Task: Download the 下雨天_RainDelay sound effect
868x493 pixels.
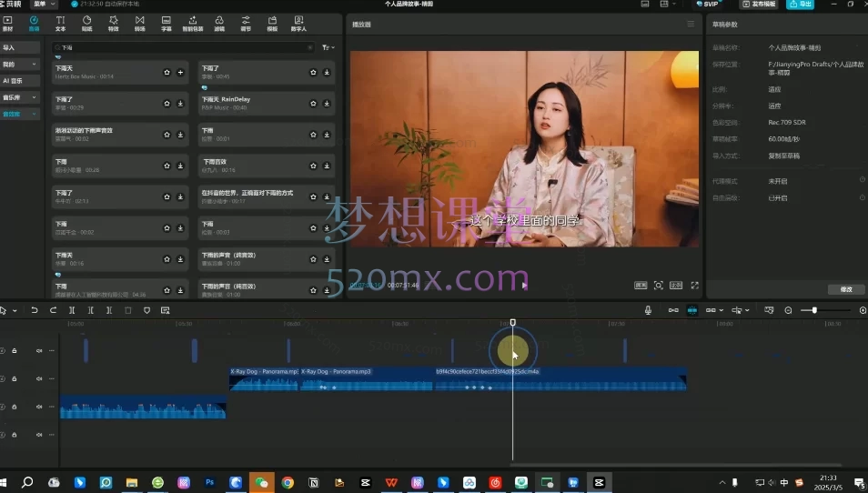Action: [x=327, y=103]
